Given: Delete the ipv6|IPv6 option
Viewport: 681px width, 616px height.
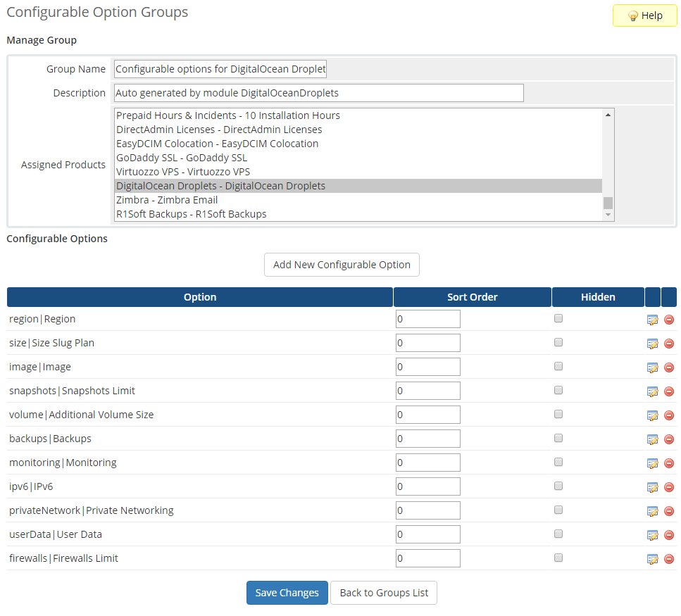Looking at the screenshot, I should pyautogui.click(x=669, y=487).
